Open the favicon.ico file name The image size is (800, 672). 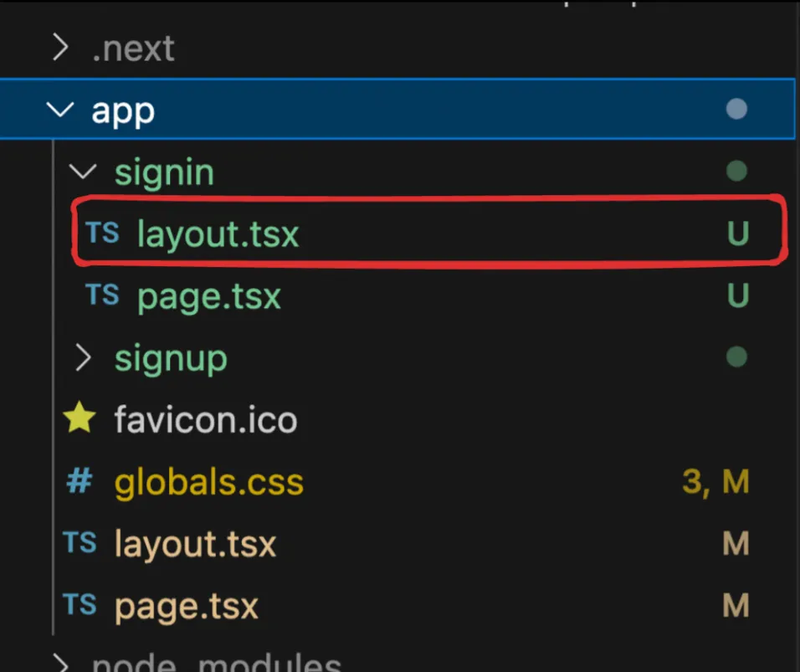tap(206, 419)
